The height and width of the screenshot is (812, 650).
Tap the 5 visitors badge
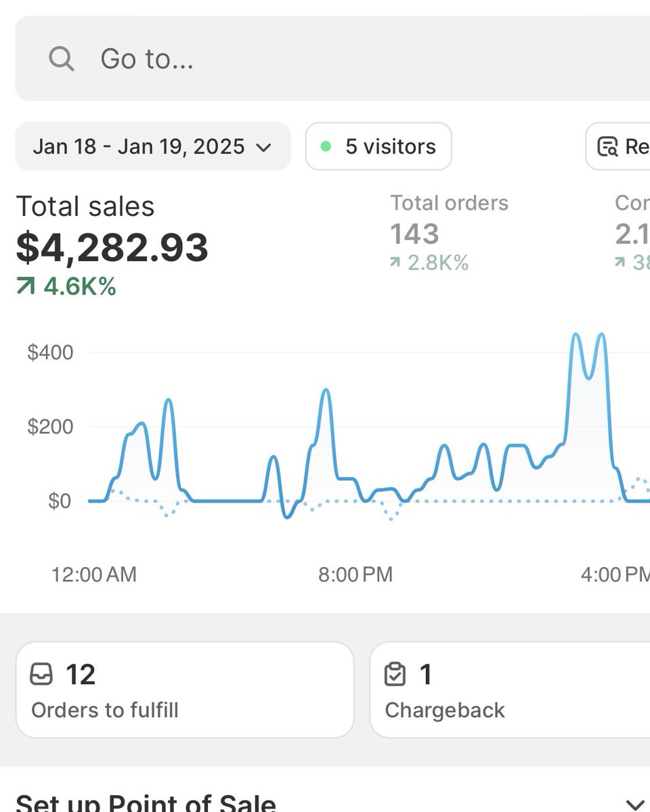tap(378, 146)
